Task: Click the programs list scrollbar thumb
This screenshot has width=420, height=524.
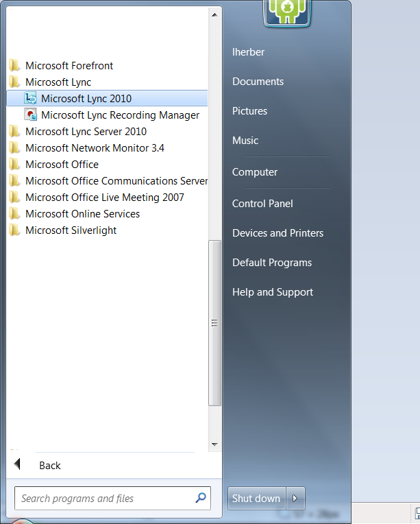Action: (214, 323)
